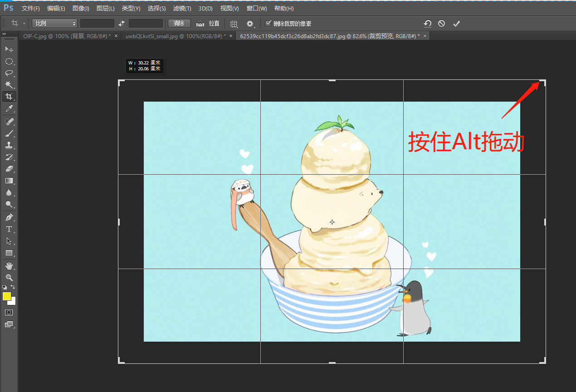Uncheck 删除裁剪的像素 checkbox
576x392 pixels.
coord(268,24)
